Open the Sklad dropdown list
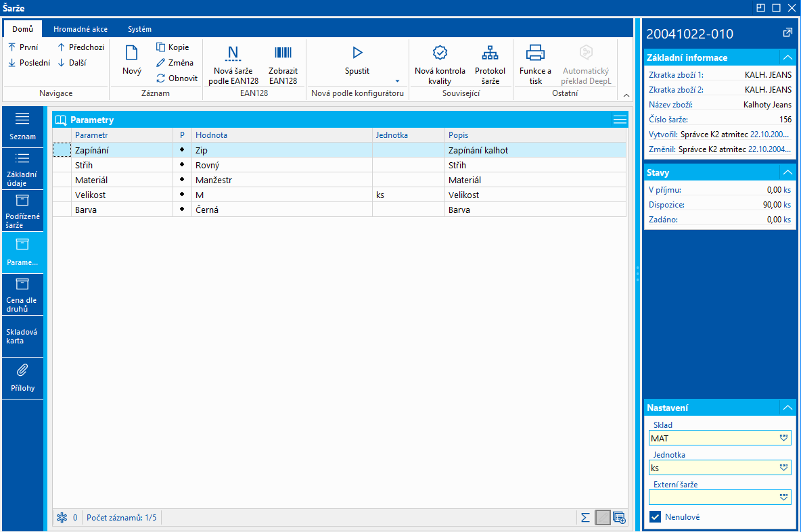Screen dimensions: 801x532 (784, 439)
